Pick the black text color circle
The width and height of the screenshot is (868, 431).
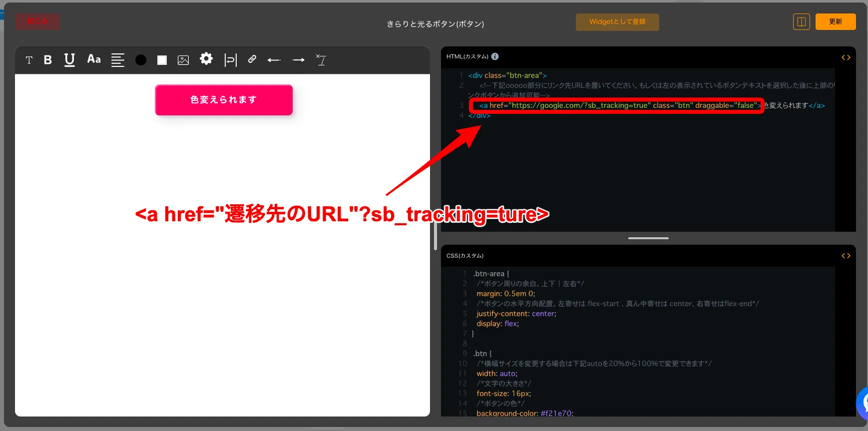pos(141,60)
